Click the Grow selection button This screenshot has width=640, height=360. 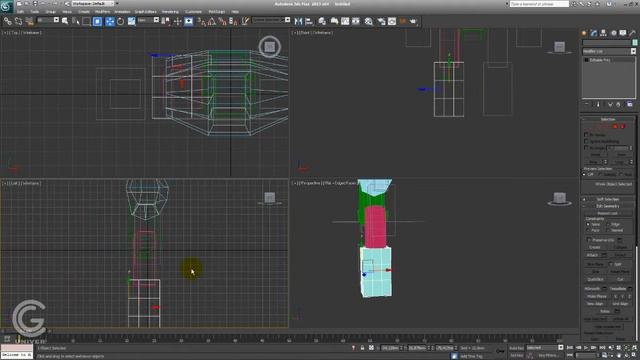tap(621, 155)
